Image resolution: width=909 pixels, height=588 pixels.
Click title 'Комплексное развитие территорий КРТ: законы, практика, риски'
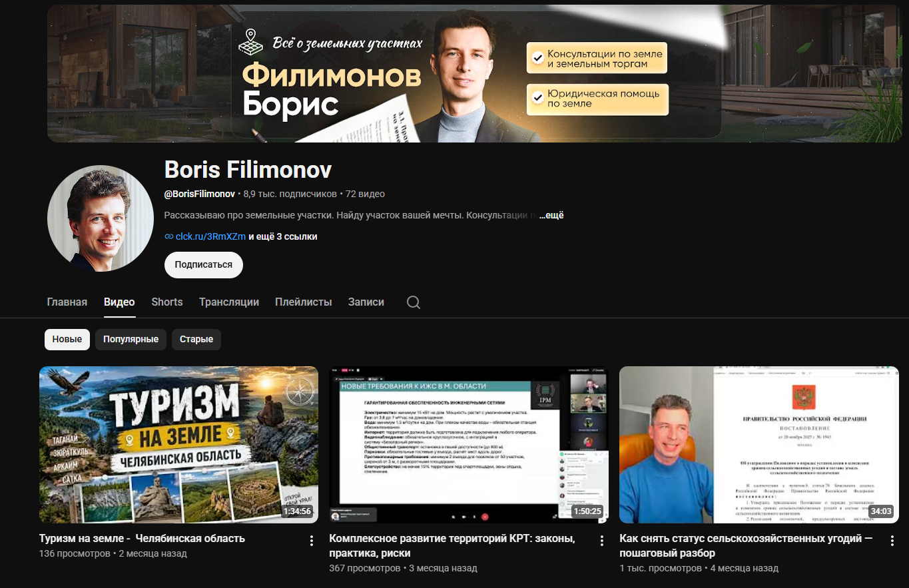coord(452,545)
